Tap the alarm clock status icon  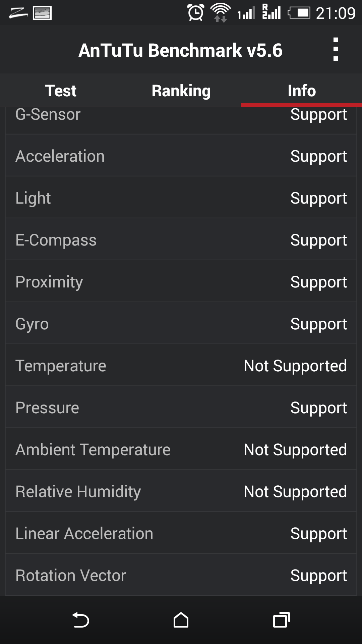coord(196,13)
